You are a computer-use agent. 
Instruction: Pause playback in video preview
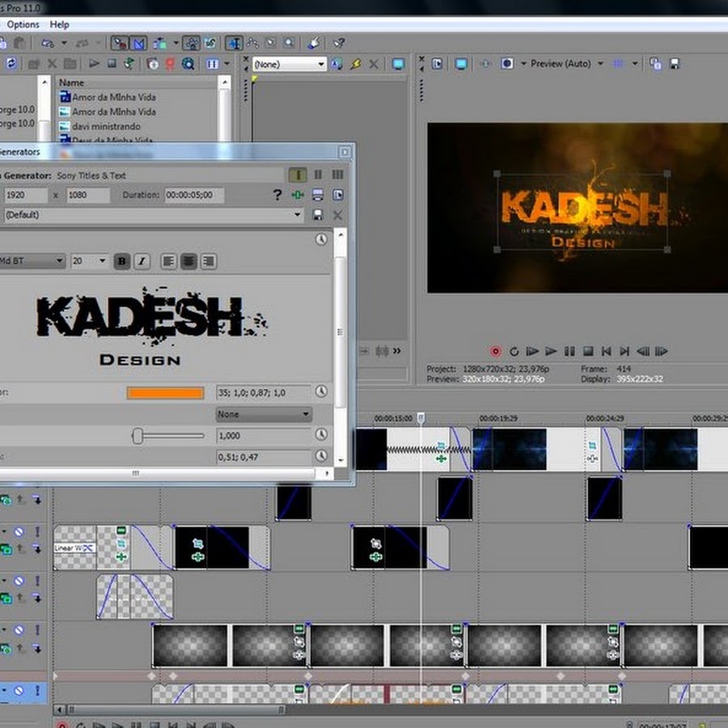click(x=569, y=352)
